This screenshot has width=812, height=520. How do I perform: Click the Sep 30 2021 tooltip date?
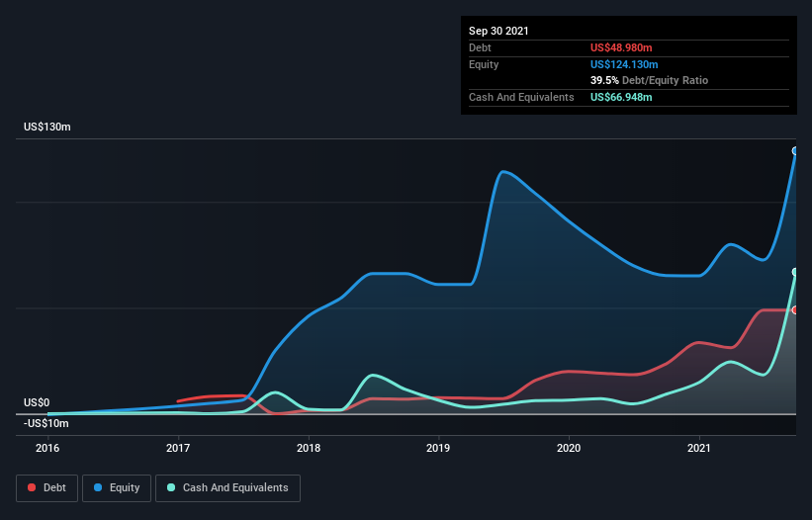[498, 31]
